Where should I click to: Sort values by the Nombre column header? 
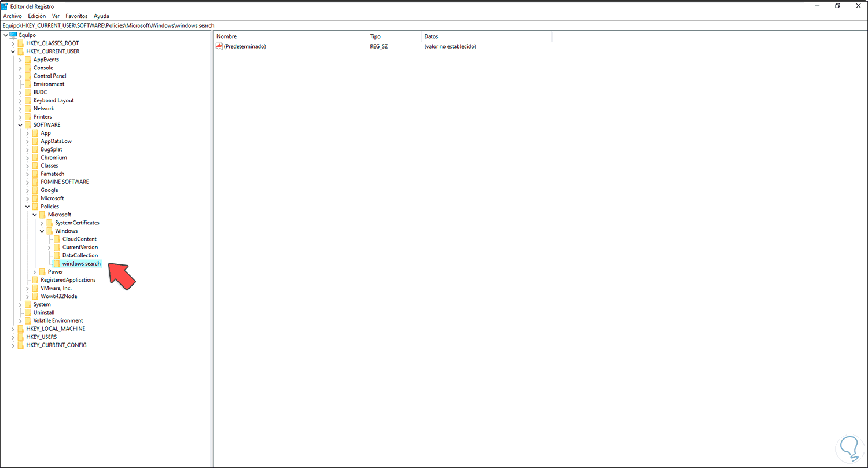point(226,36)
